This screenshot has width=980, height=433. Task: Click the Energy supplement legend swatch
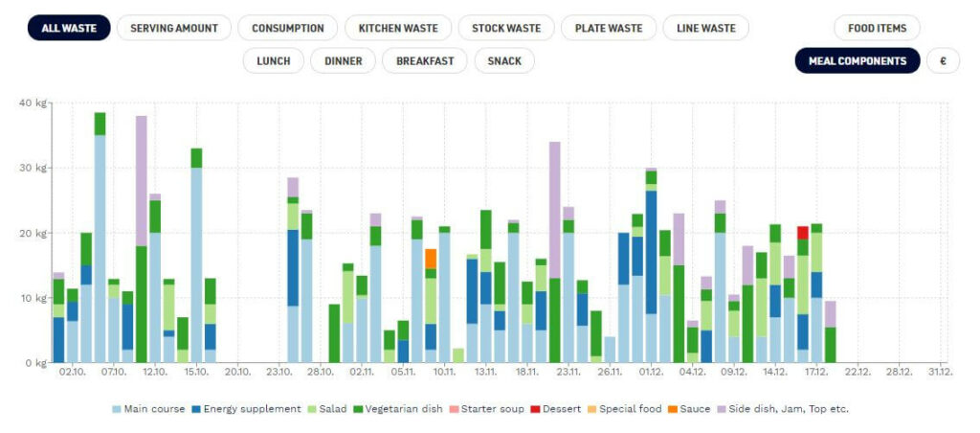coord(196,409)
